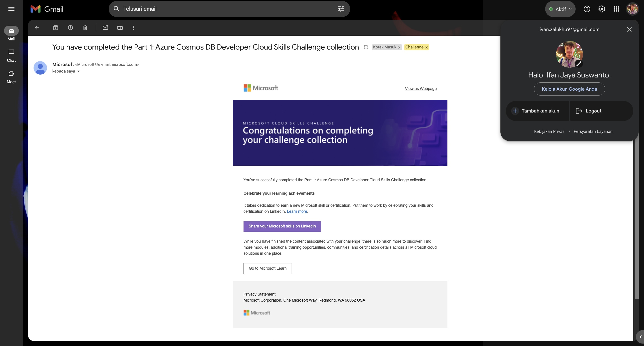Click the Logout button
This screenshot has width=644, height=346.
(593, 111)
